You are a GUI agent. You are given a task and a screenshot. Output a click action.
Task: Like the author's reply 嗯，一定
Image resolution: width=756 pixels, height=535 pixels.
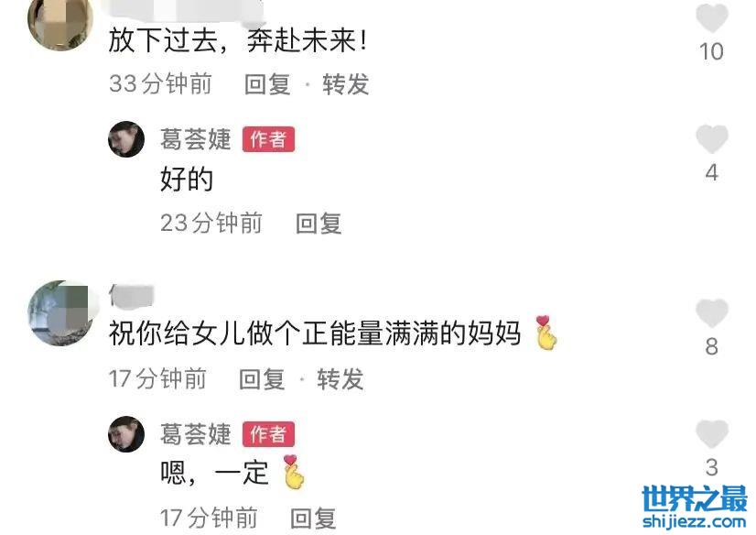point(712,433)
